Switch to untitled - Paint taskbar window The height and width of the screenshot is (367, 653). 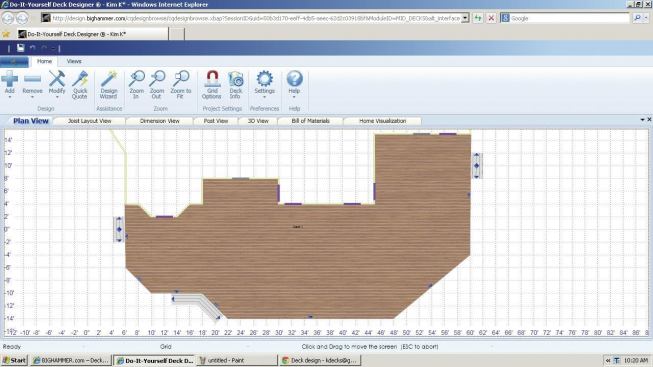point(237,360)
